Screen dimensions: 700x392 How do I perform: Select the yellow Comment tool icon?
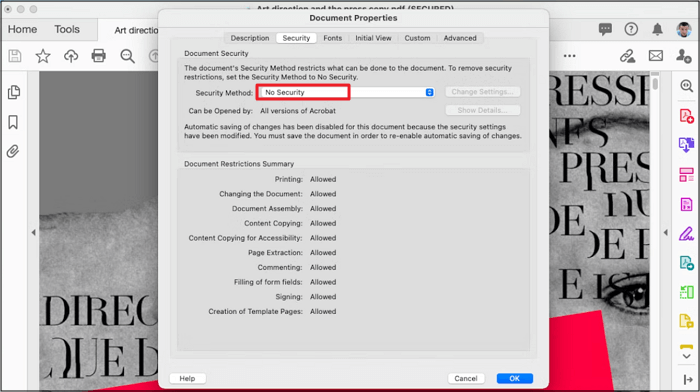point(686,321)
